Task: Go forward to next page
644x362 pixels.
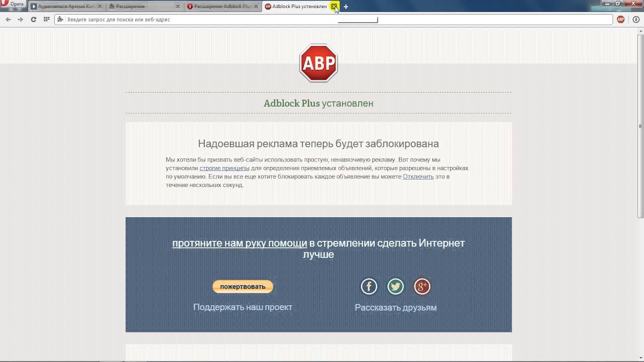Action: tap(20, 20)
